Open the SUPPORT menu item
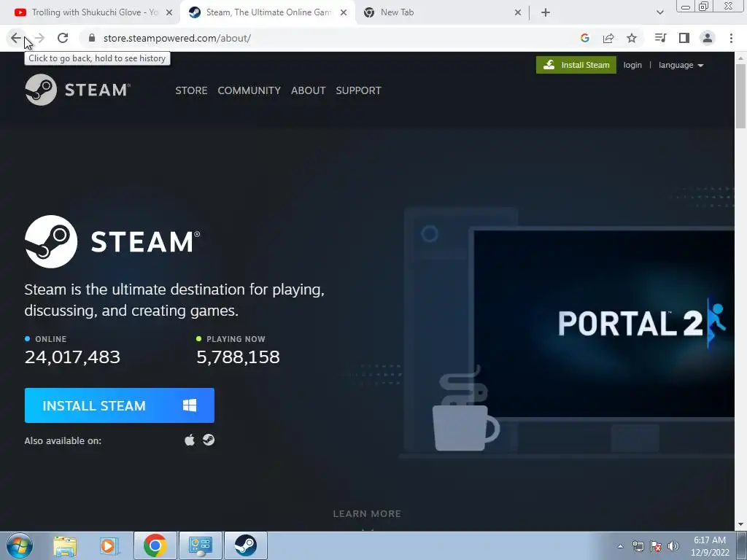Image resolution: width=747 pixels, height=560 pixels. (358, 90)
